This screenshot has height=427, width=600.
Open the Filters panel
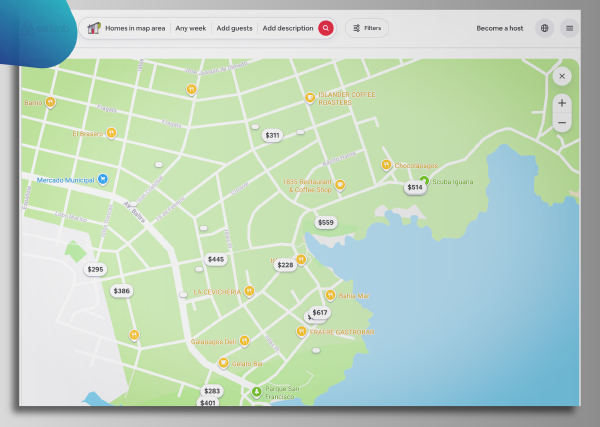click(x=367, y=28)
